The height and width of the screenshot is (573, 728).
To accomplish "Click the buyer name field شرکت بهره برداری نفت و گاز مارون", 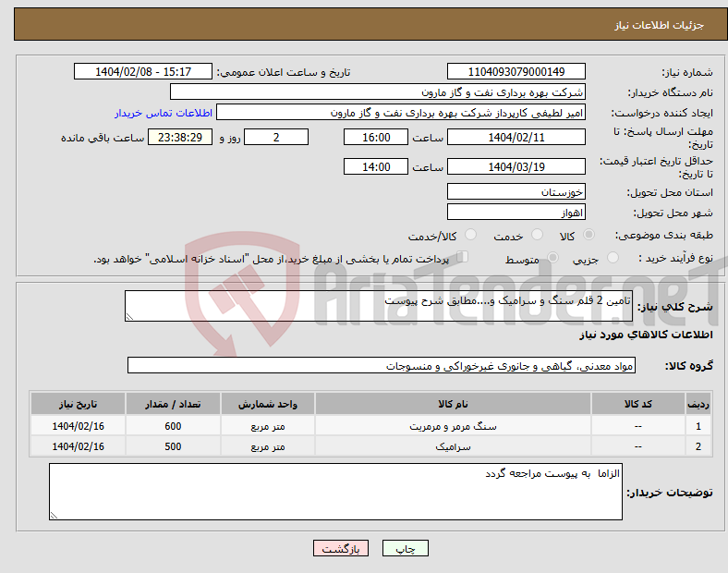I will click(x=378, y=91).
